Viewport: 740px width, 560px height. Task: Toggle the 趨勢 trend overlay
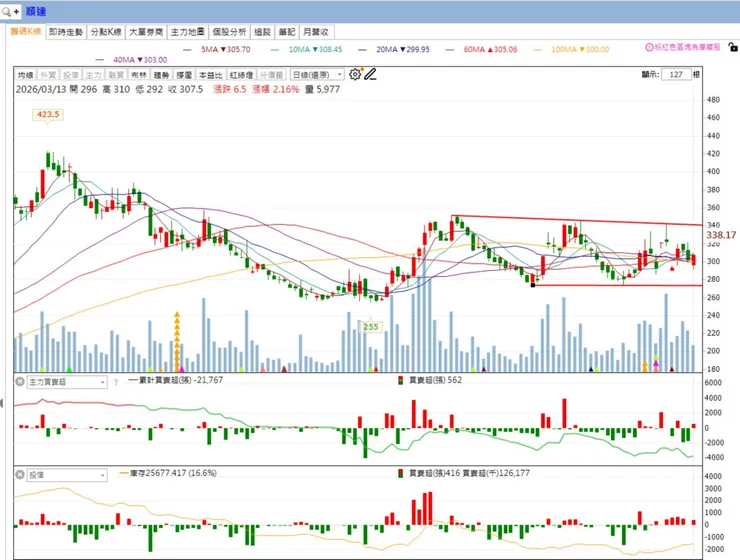161,75
